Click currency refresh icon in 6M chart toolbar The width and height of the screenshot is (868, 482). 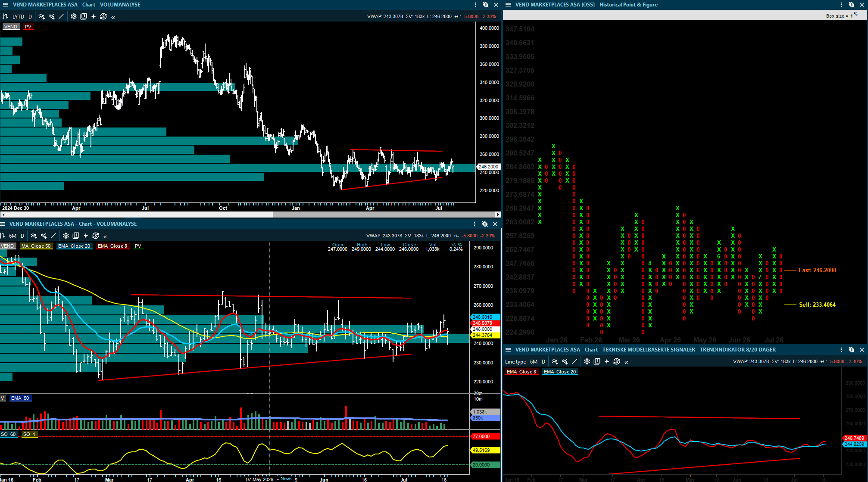tap(96, 236)
